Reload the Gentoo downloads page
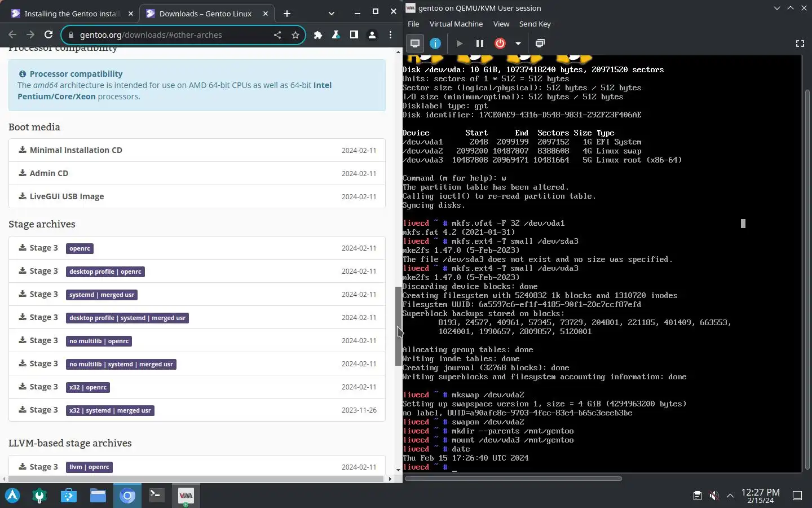The image size is (812, 508). pyautogui.click(x=48, y=34)
